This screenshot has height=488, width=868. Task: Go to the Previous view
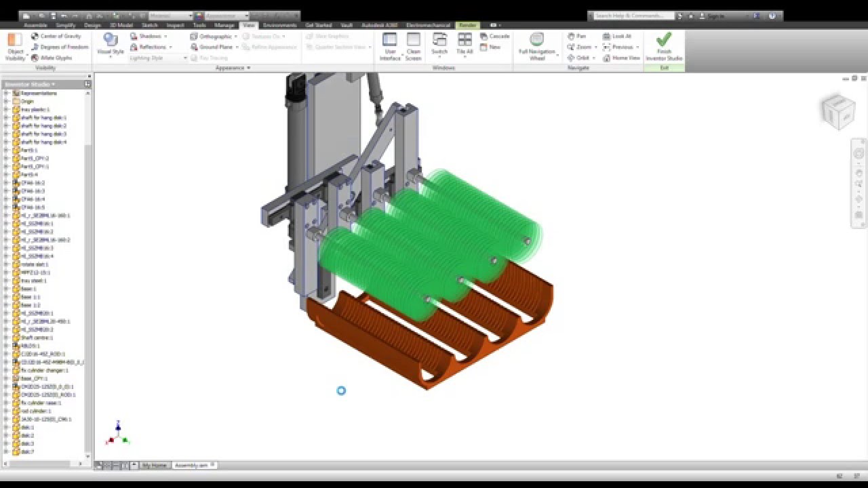pyautogui.click(x=618, y=47)
